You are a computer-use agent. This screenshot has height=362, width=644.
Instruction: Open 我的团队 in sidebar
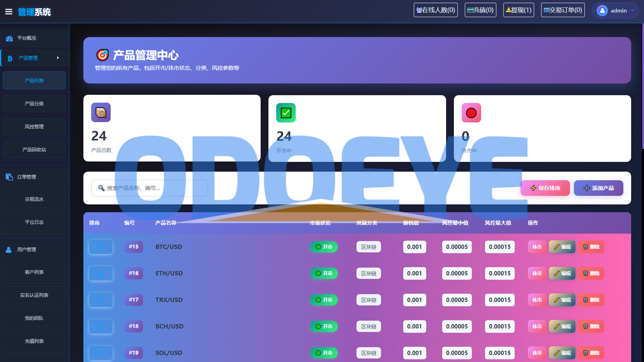click(34, 318)
